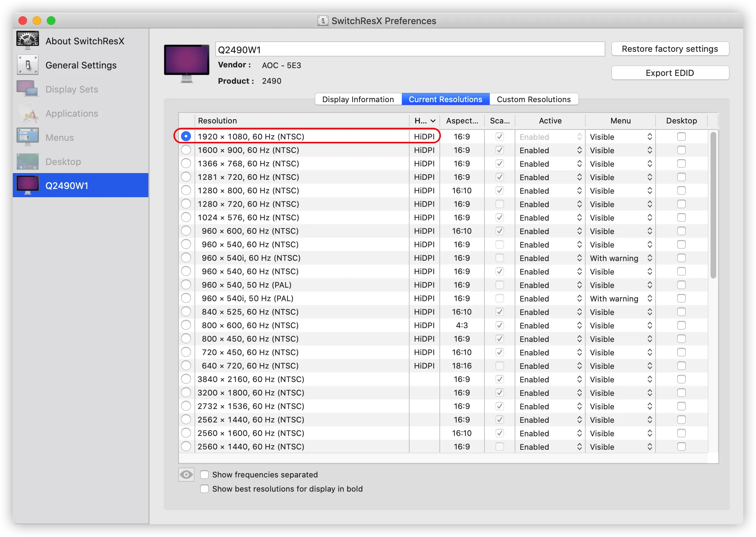Click the General Settings switch icon
Viewport: 756px width, 537px height.
point(27,65)
